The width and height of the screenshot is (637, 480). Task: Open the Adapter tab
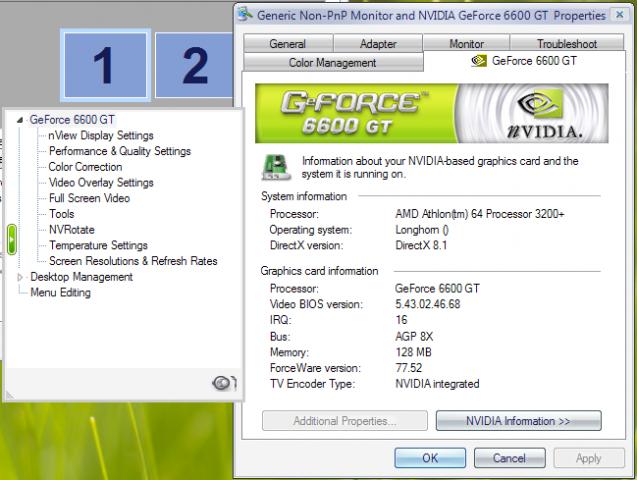378,43
